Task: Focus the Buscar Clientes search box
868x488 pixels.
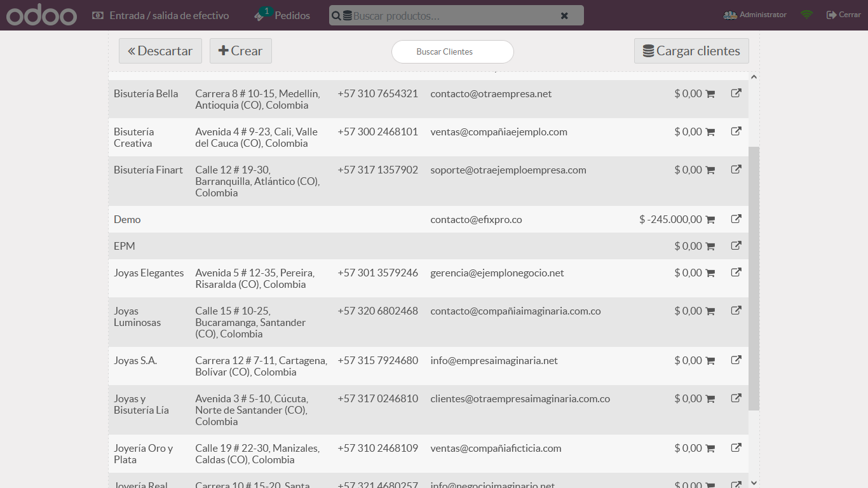Action: click(x=452, y=51)
